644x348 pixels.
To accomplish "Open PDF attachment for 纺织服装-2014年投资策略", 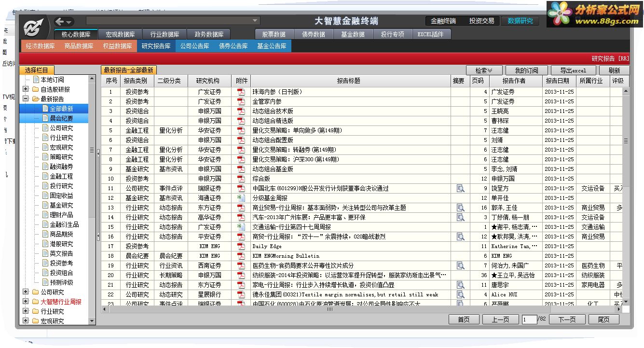I will pyautogui.click(x=241, y=275).
